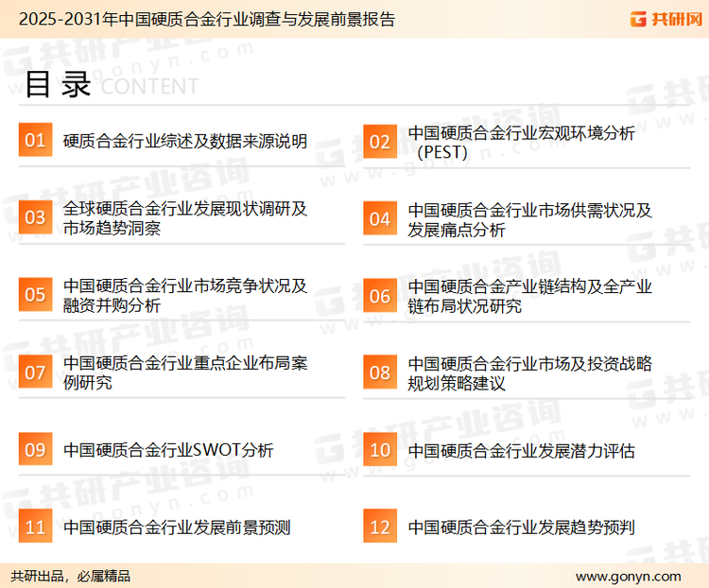Click the orange 06 number badge

click(x=380, y=296)
